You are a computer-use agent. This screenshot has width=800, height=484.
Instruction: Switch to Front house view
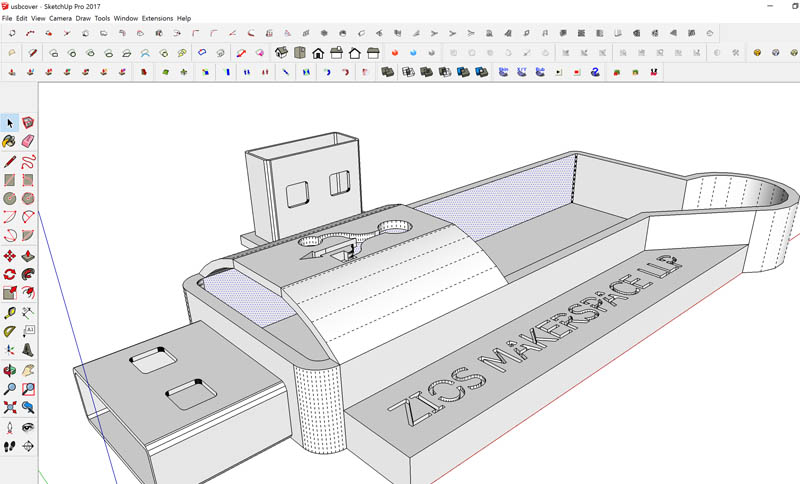[x=318, y=53]
